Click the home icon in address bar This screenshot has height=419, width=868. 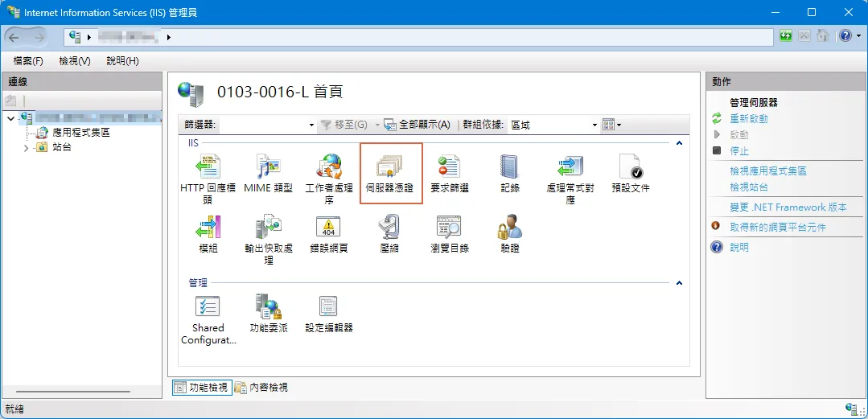(x=823, y=36)
